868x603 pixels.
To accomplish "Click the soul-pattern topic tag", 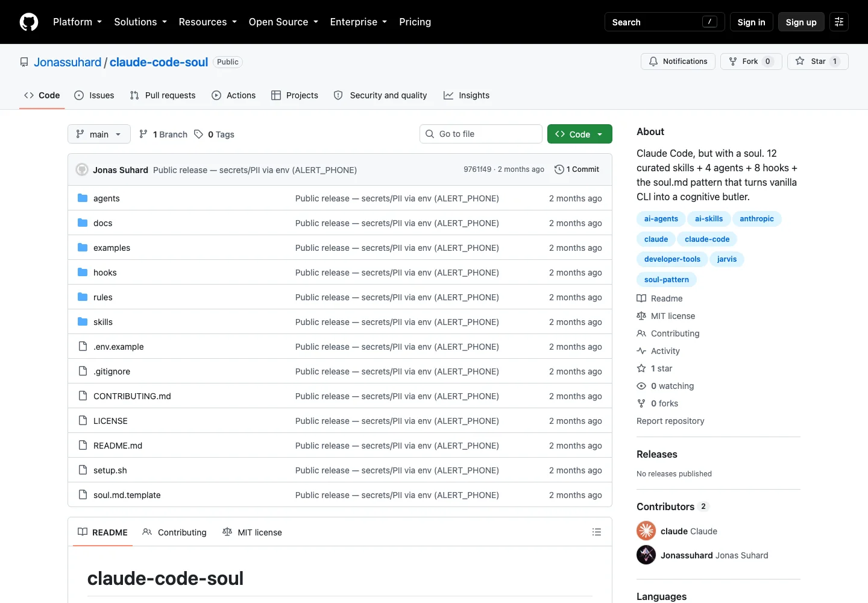I will (667, 280).
